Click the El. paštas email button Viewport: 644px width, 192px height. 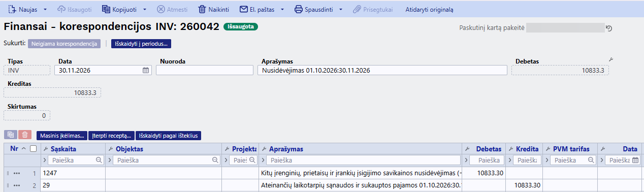point(256,9)
